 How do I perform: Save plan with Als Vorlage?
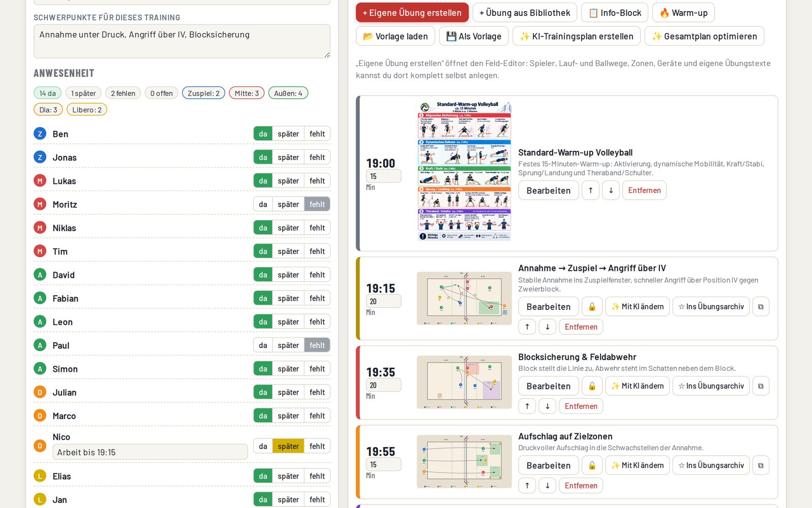pyautogui.click(x=473, y=36)
